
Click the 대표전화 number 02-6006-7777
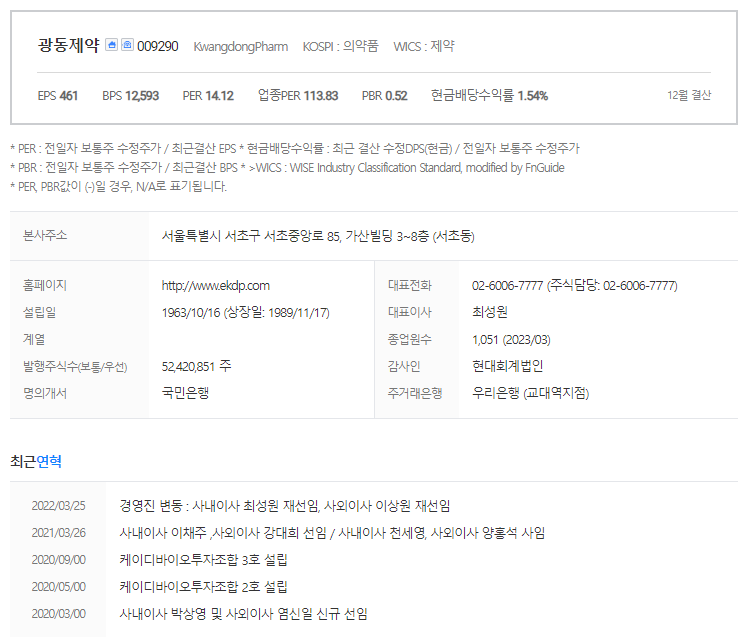click(574, 285)
